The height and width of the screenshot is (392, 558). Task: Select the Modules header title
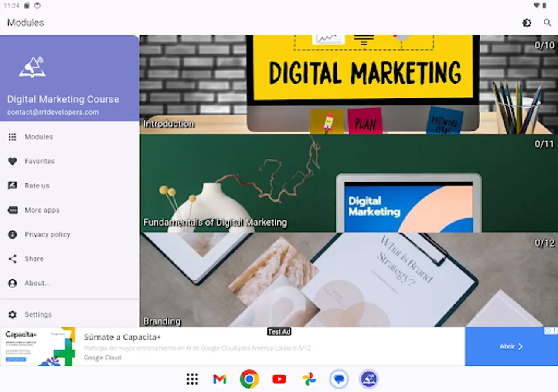tap(25, 22)
